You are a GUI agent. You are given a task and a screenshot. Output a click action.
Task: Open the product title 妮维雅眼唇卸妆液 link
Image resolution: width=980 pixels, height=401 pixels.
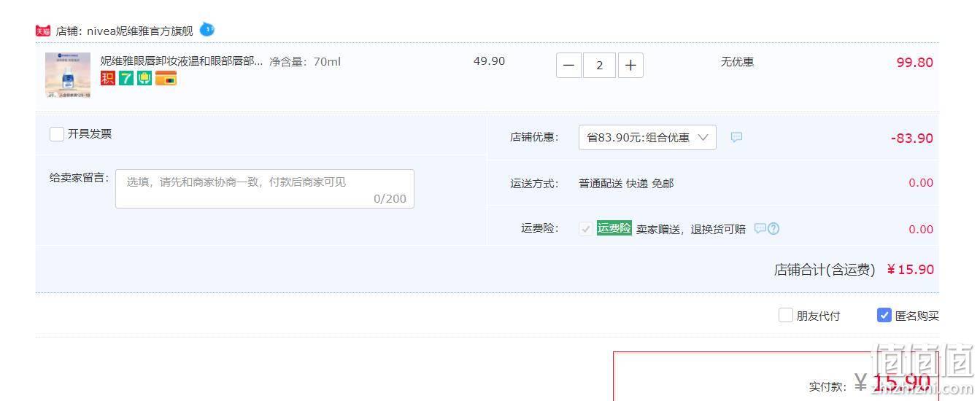pyautogui.click(x=182, y=61)
